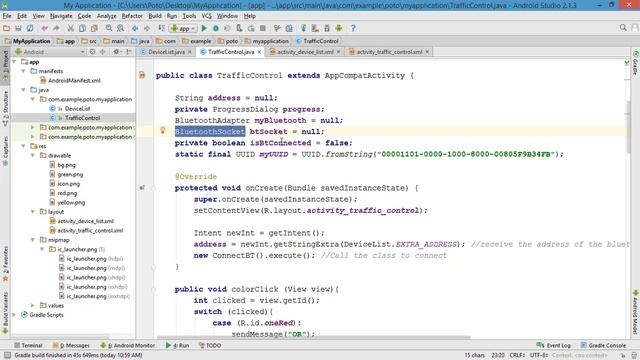Viewport: 640px width, 360px height.
Task: Open the Build menu
Action: [155, 16]
